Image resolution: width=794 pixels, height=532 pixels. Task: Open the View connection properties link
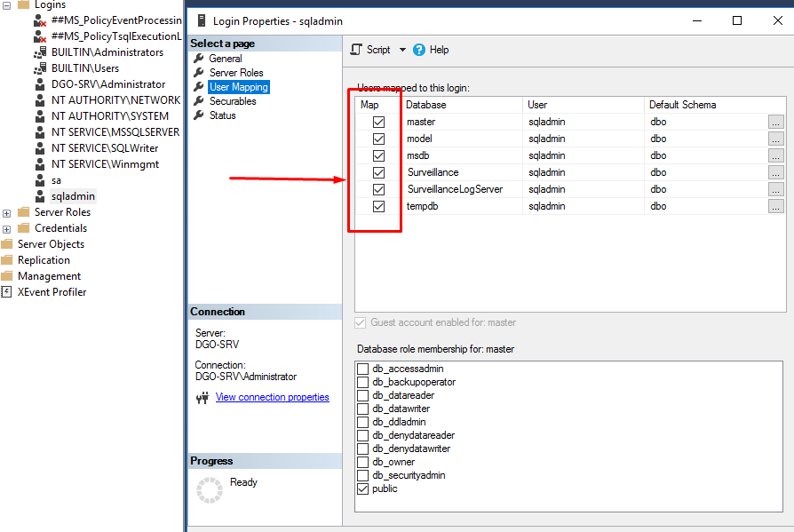tap(272, 397)
